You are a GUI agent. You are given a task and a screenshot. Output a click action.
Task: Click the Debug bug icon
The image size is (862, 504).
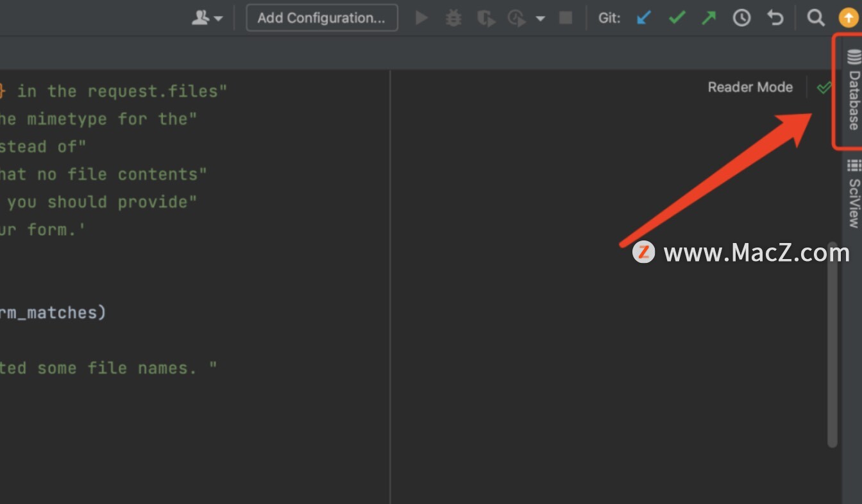tap(453, 18)
